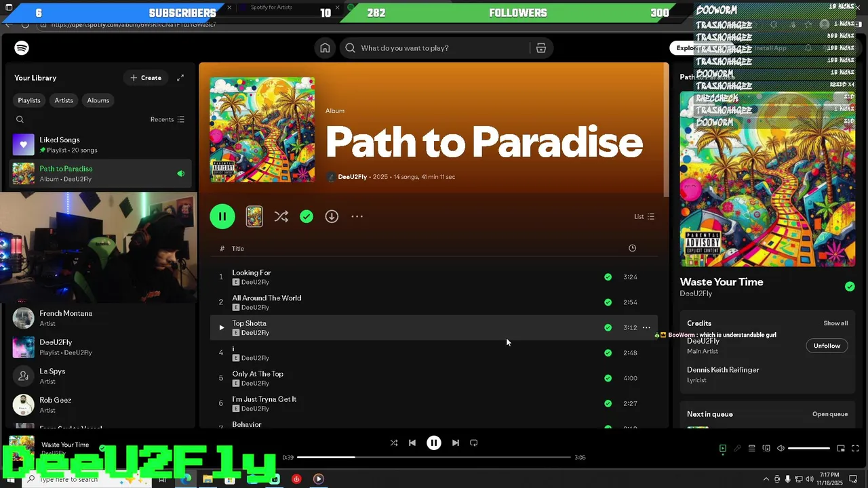This screenshot has width=868, height=488.
Task: Open French Montana artist in Your Library
Action: coord(102,318)
